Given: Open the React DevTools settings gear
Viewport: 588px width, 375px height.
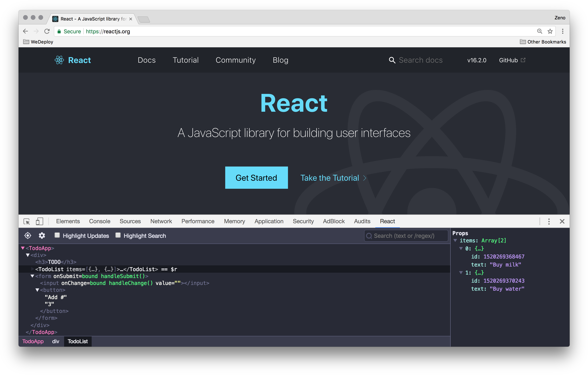Looking at the screenshot, I should 42,236.
